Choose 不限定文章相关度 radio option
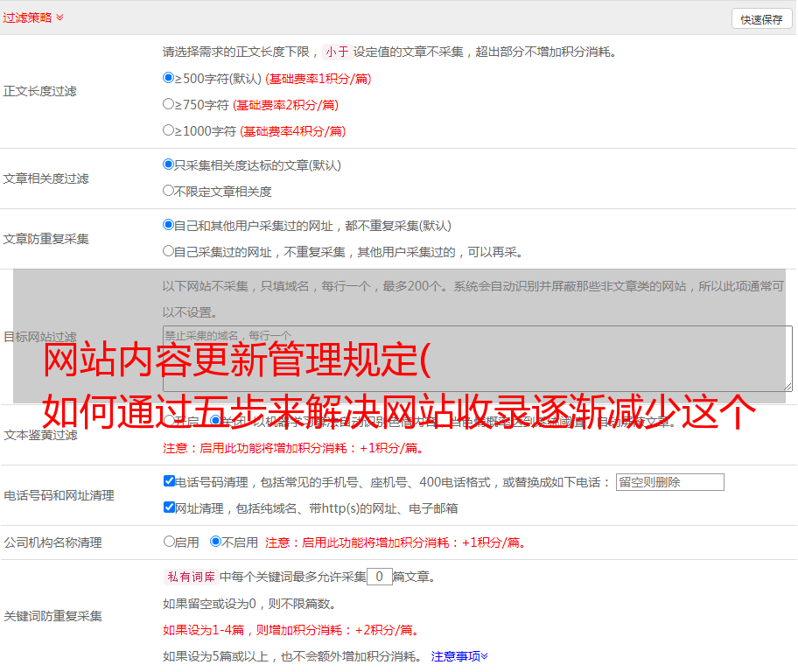 [169, 191]
